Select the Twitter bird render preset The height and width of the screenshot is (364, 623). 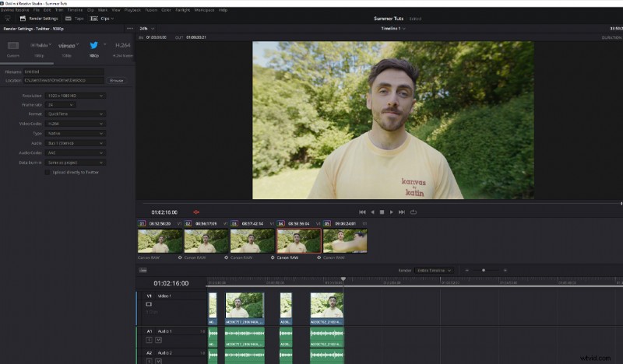click(93, 45)
